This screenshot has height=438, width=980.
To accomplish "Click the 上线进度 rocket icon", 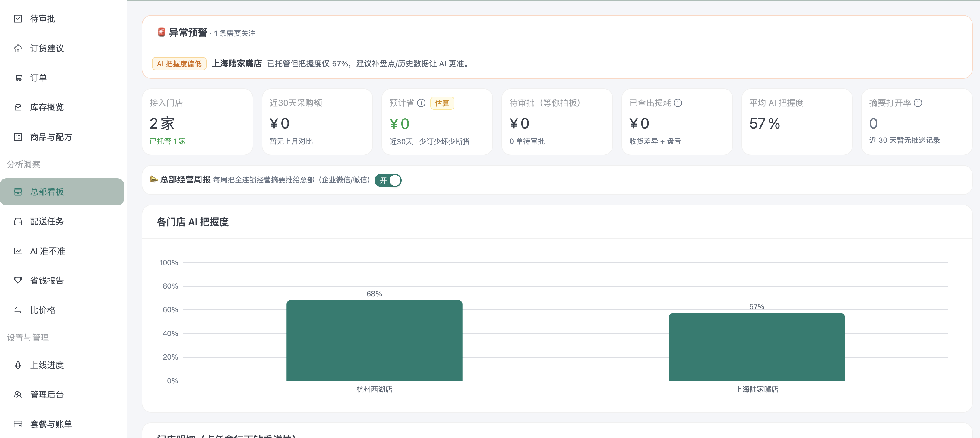I will pyautogui.click(x=18, y=365).
